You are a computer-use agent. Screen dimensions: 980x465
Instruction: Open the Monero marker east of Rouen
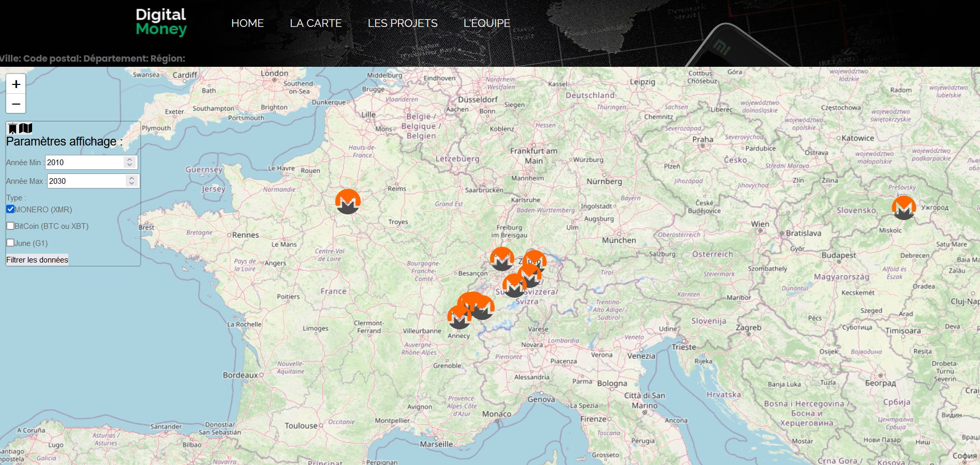pos(348,201)
